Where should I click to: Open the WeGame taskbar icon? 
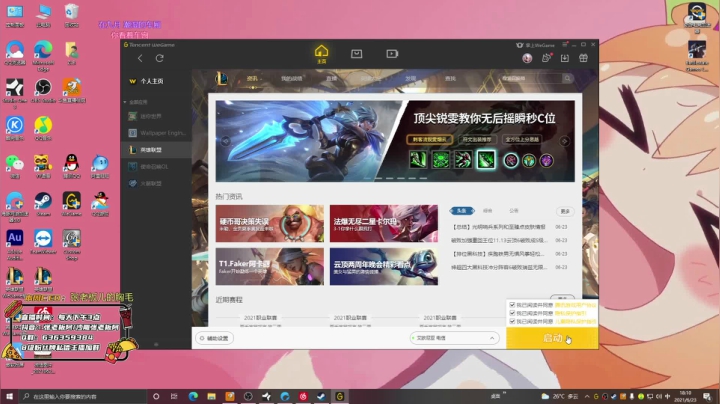tap(340, 396)
